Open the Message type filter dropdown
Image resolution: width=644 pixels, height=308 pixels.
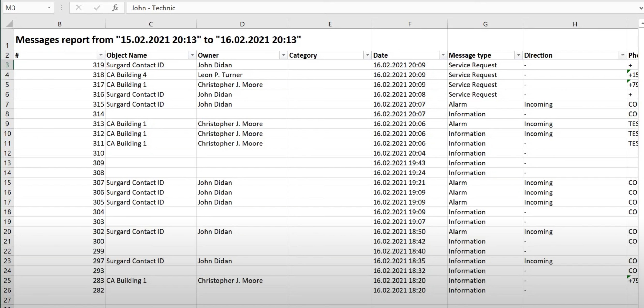pos(518,55)
